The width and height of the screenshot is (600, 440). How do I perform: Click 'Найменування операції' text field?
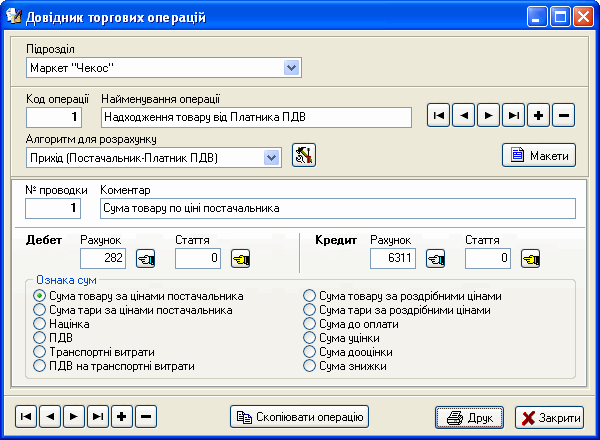pos(256,117)
